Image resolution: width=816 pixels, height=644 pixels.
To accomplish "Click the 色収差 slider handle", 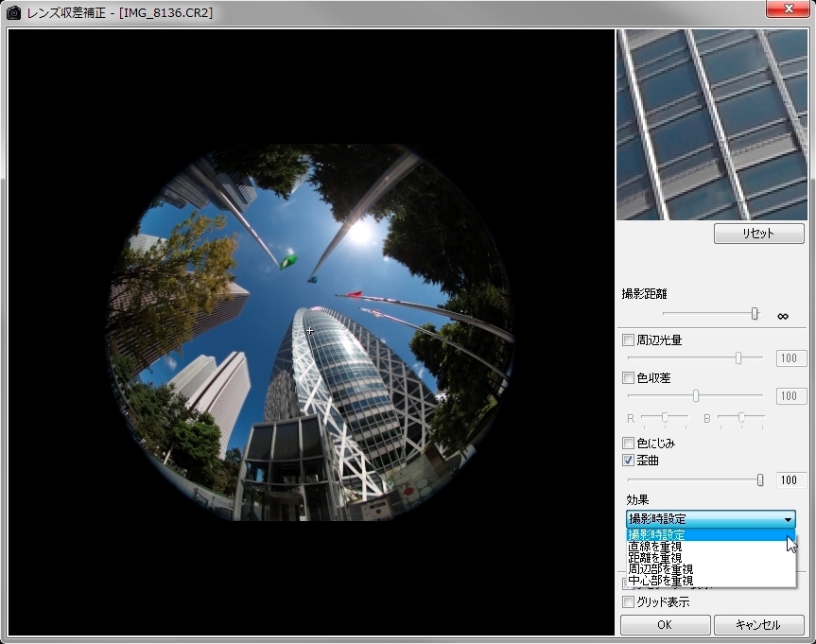I will [x=696, y=395].
